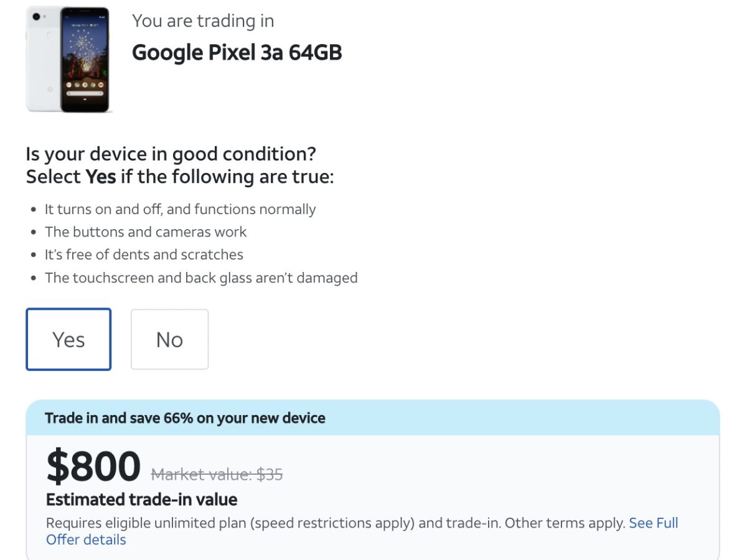Click the "You are trading in" label
This screenshot has width=747, height=560.
pyautogui.click(x=203, y=21)
